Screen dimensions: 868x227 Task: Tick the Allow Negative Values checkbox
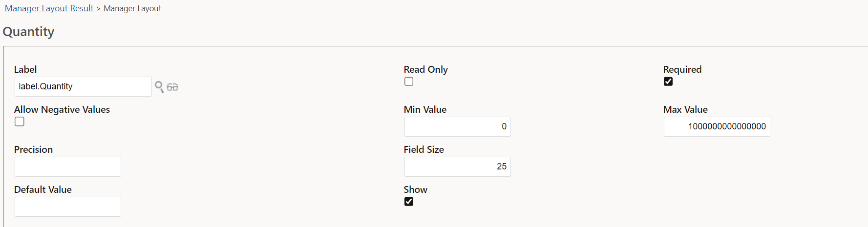point(20,122)
